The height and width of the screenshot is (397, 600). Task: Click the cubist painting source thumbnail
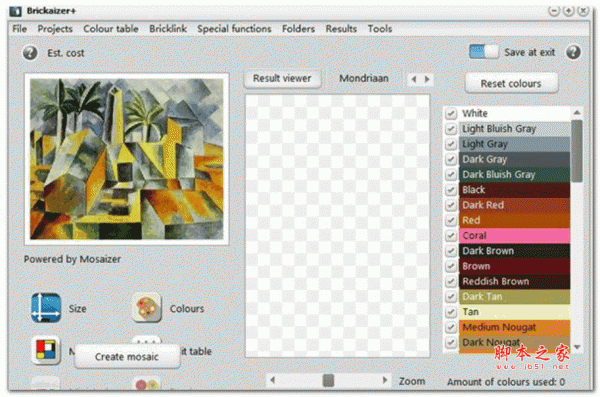(x=127, y=159)
